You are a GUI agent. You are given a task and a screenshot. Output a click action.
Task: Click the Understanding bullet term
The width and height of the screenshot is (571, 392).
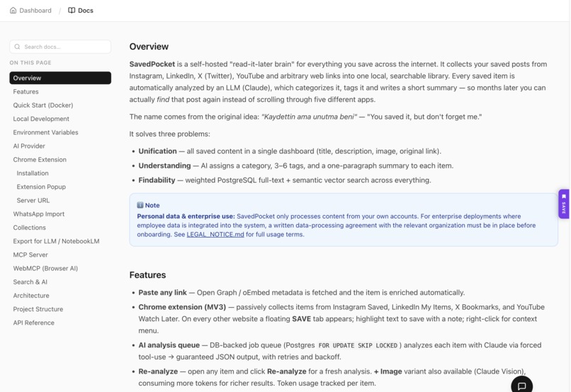coord(164,166)
